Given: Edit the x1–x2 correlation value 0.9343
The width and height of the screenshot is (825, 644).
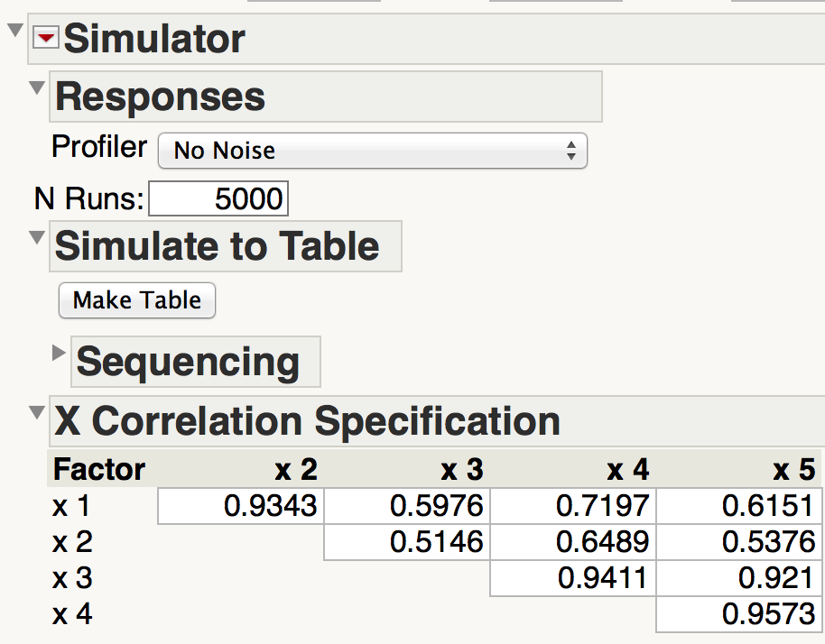Looking at the screenshot, I should (241, 506).
